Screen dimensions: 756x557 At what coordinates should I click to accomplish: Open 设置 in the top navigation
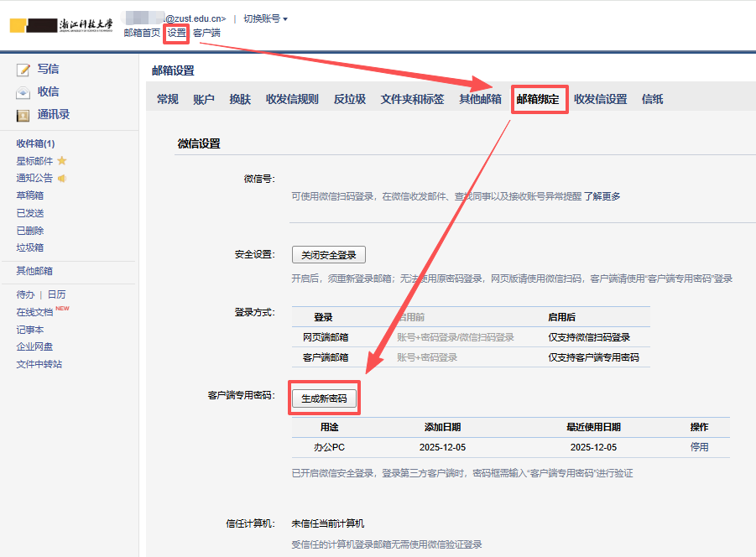coord(176,33)
